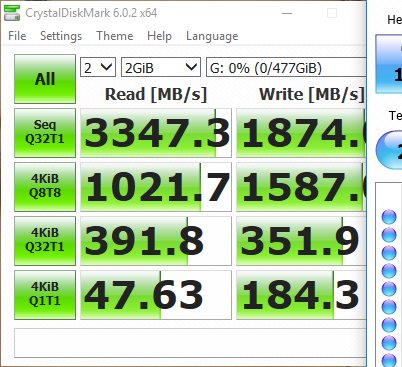
Task: Minimize the CrystalDiskMark window
Action: [x=287, y=13]
